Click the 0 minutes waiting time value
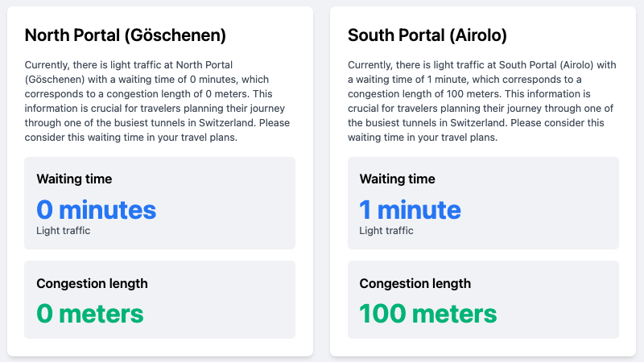Screen dimensions: 644x362 tap(96, 210)
